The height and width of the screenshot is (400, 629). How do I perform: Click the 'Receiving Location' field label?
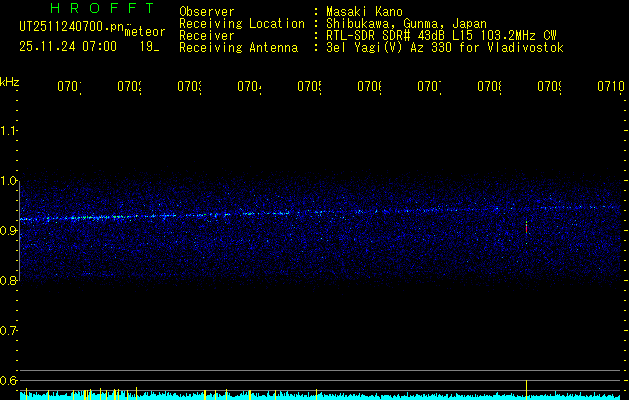[241, 23]
